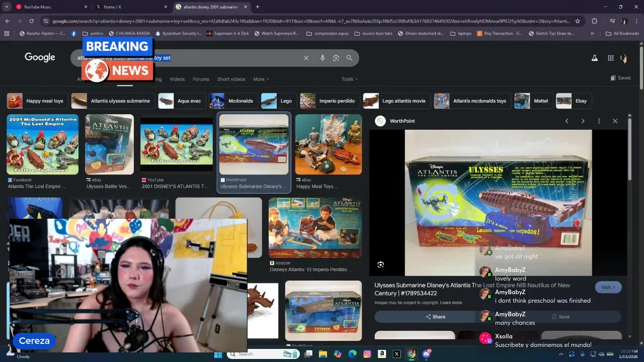This screenshot has height=362, width=644.
Task: Go back in browser history
Action: [7, 21]
